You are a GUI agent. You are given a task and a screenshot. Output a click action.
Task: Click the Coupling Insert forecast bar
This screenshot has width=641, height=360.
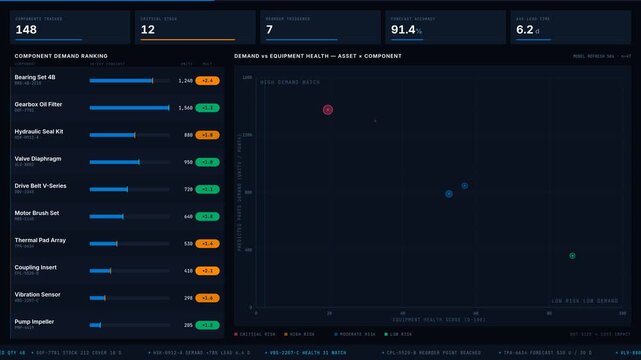[129, 271]
